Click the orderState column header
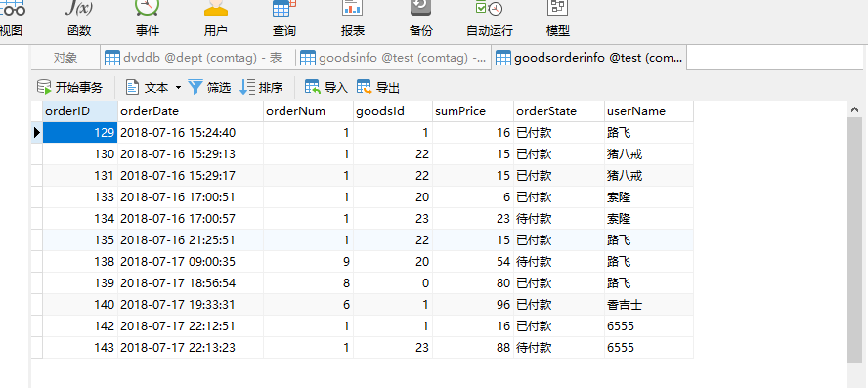This screenshot has width=868, height=388. pyautogui.click(x=558, y=111)
